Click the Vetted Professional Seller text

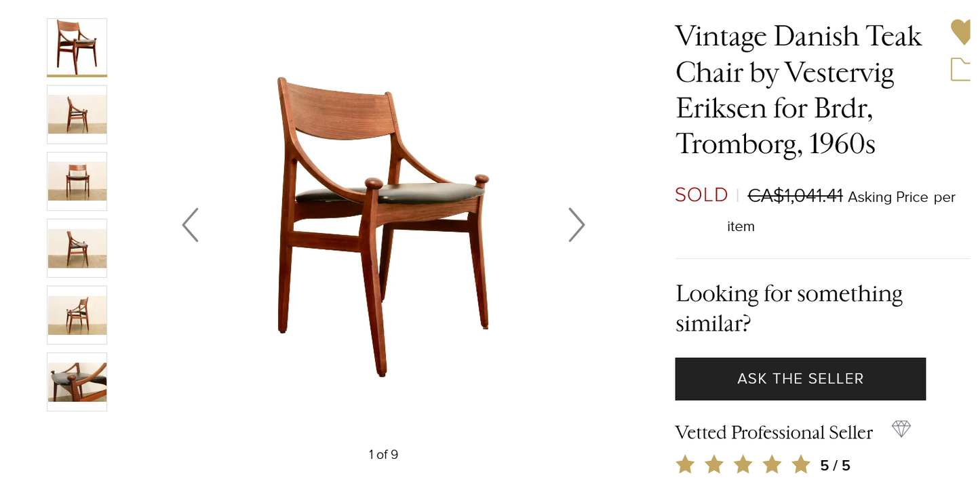click(774, 432)
